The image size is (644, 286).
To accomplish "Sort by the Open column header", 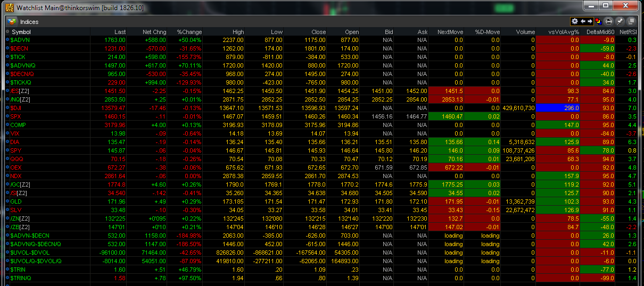I will [352, 32].
